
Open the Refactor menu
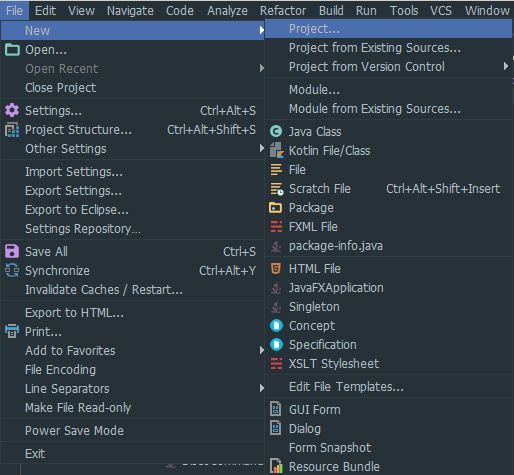283,11
